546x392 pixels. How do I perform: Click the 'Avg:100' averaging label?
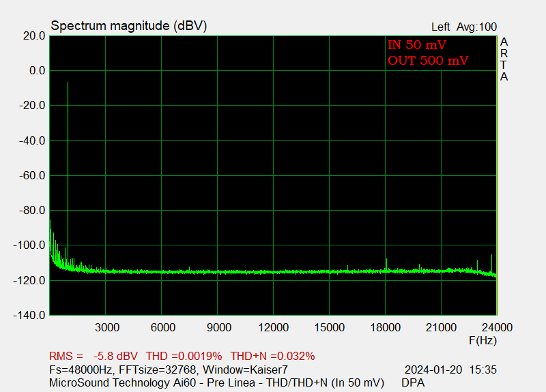tap(476, 27)
